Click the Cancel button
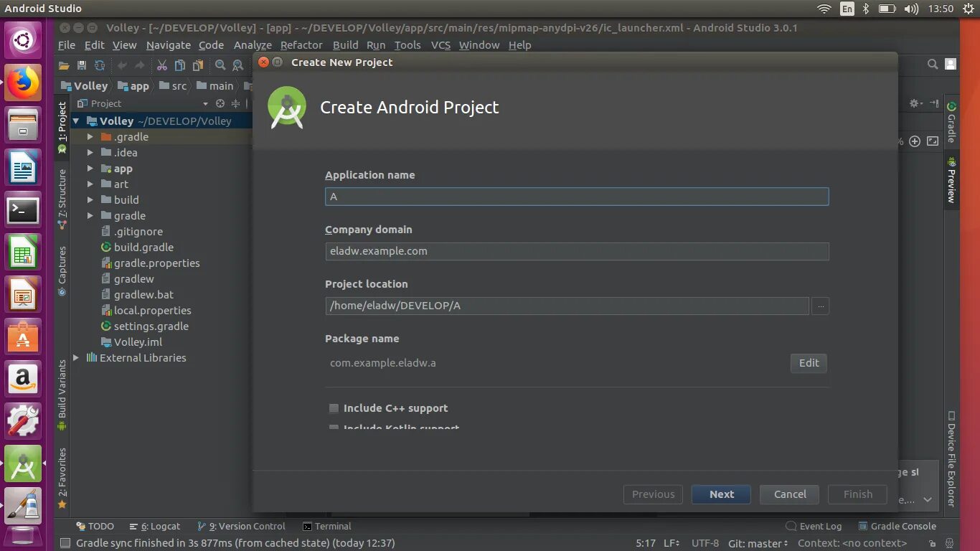The height and width of the screenshot is (551, 980). (790, 494)
